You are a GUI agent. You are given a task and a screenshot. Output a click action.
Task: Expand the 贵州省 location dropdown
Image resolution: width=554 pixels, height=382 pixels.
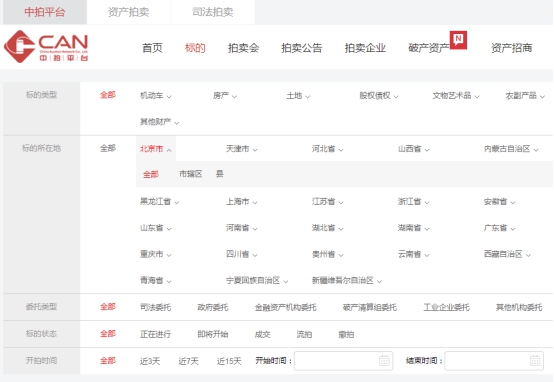(x=328, y=254)
